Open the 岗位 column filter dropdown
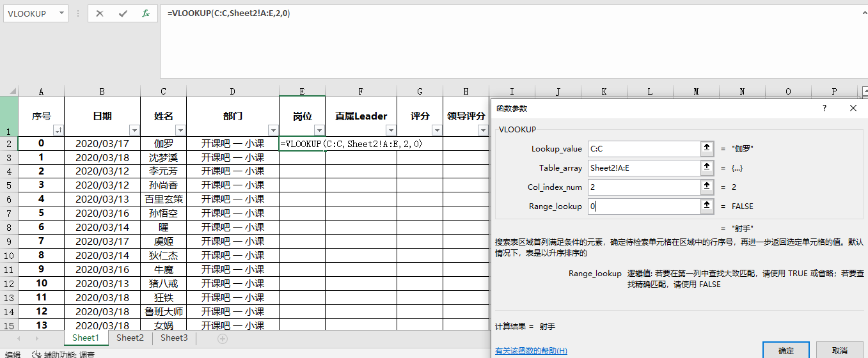This screenshot has width=868, height=358. [x=319, y=130]
